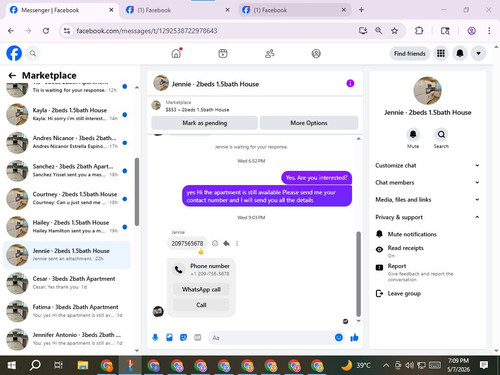Open Windows Start menu
The height and width of the screenshot is (375, 500).
pos(12,365)
